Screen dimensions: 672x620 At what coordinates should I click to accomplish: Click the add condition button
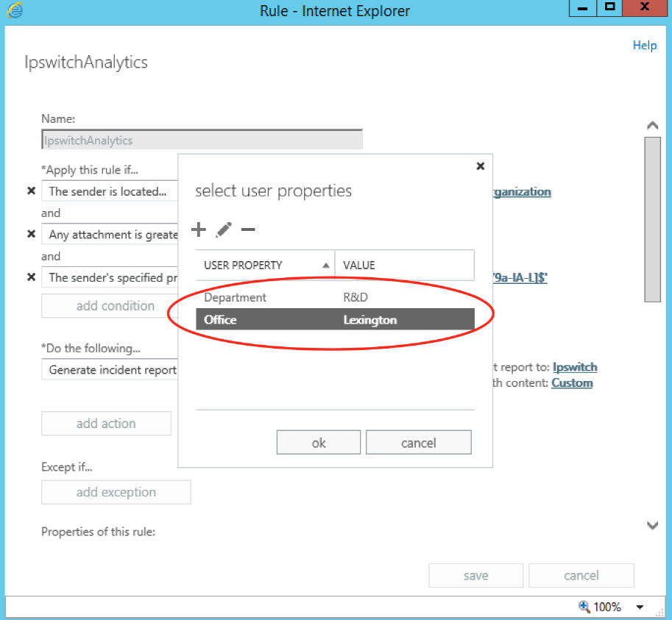(110, 306)
